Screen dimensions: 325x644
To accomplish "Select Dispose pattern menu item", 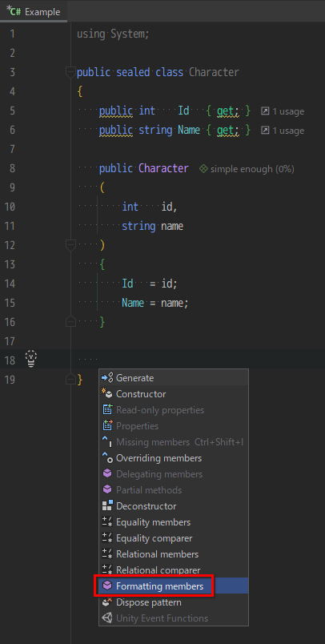I will [x=174, y=602].
